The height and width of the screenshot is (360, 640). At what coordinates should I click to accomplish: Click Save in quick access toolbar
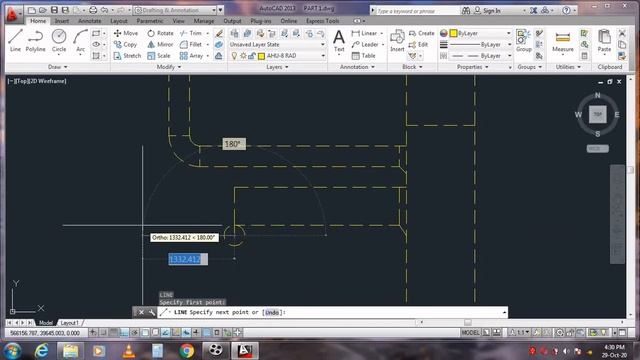coord(54,10)
